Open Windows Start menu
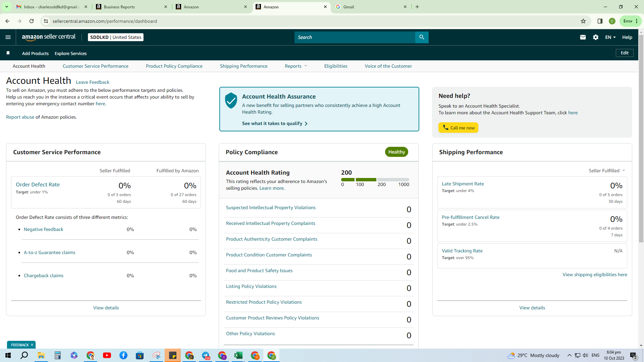 [x=8, y=355]
